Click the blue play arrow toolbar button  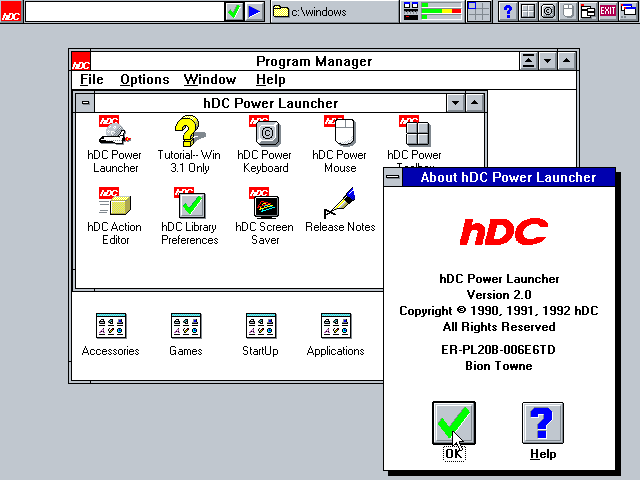tap(254, 11)
